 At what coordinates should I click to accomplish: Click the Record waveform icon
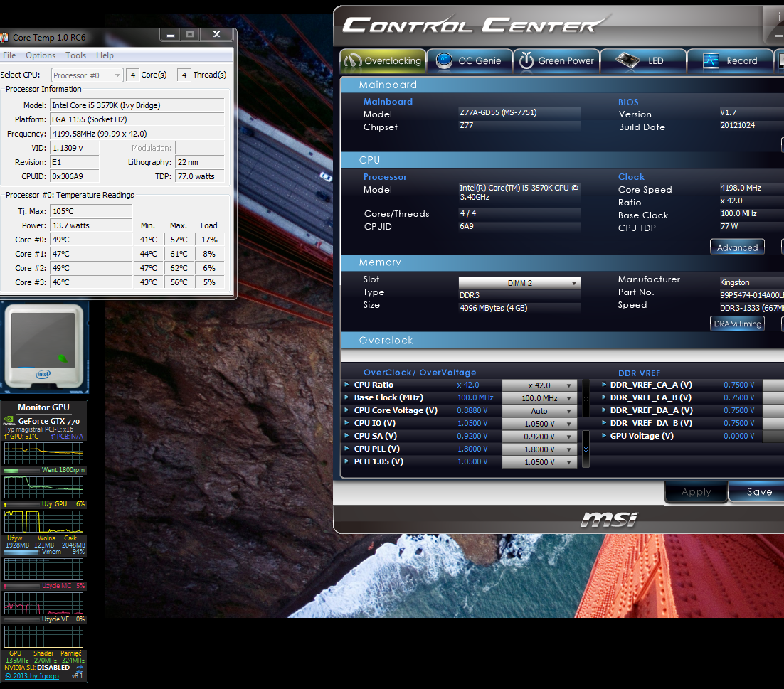click(711, 61)
